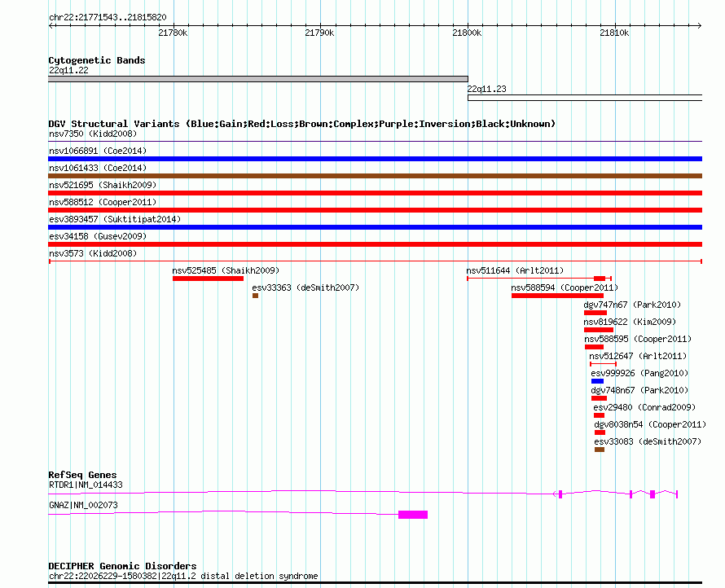The width and height of the screenshot is (725, 588).
Task: Click the 22q11.23 cytogenetic band bar
Action: (x=585, y=98)
